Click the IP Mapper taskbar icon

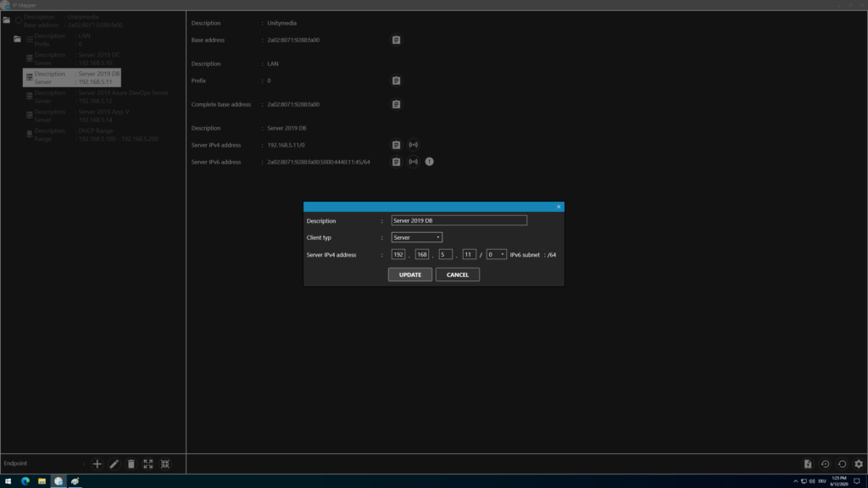pos(58,481)
